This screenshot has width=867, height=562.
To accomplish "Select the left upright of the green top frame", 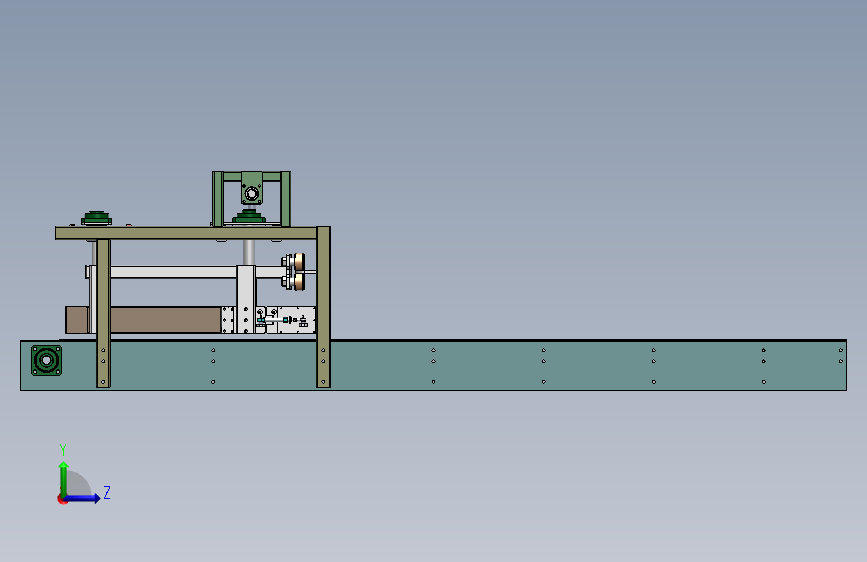I will (x=218, y=199).
